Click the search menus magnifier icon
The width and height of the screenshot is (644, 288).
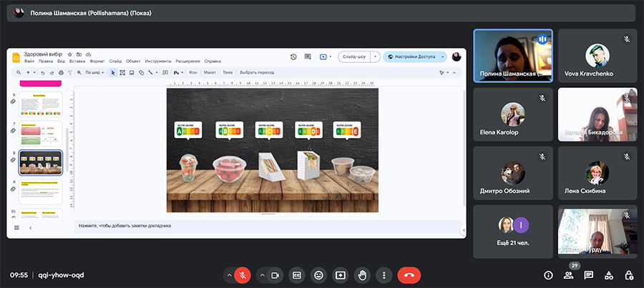coord(19,73)
